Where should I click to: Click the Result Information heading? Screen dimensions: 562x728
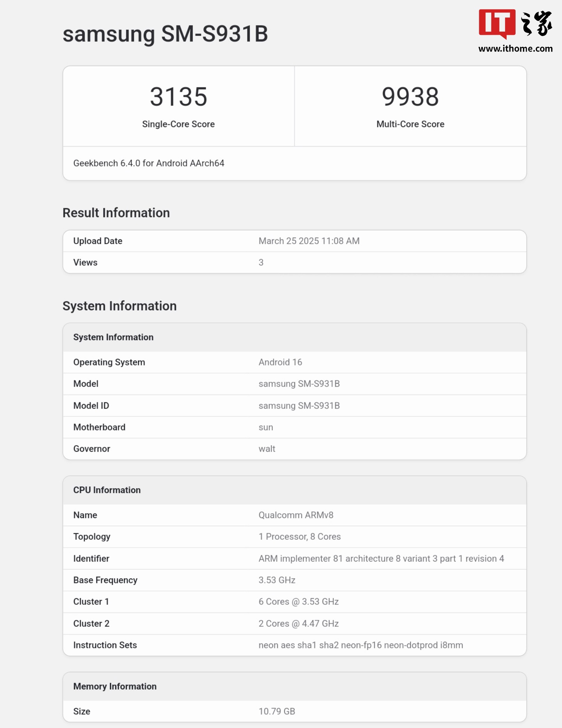tap(116, 213)
